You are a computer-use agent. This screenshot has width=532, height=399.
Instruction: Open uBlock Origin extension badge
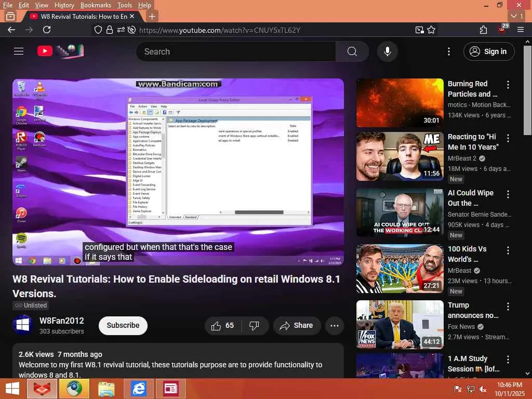point(502,29)
